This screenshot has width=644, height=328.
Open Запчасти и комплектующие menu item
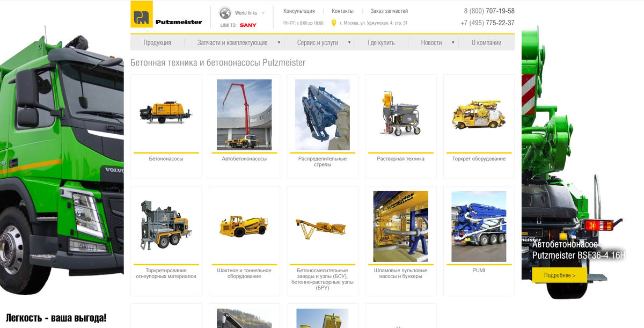(x=232, y=42)
